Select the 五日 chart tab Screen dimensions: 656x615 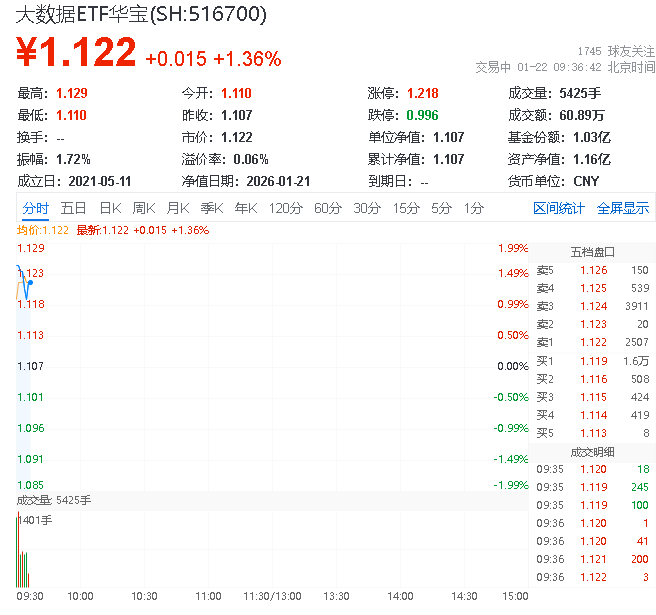click(73, 208)
